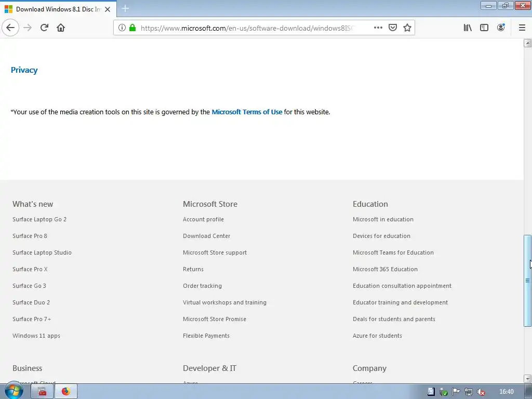The height and width of the screenshot is (399, 532).
Task: Open Download Center link
Action: [x=206, y=236]
